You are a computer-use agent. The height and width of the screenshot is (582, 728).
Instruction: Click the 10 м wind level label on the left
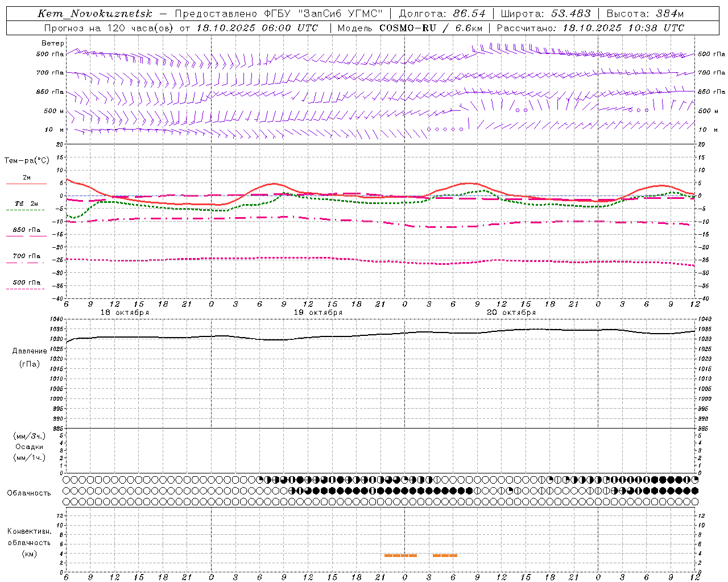pos(55,130)
